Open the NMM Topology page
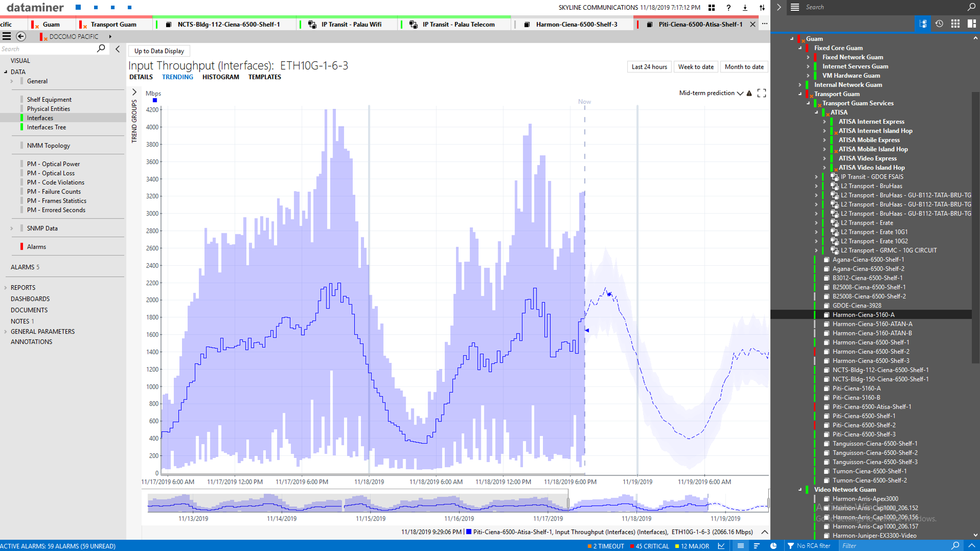Image resolution: width=980 pixels, height=551 pixels. tap(48, 146)
